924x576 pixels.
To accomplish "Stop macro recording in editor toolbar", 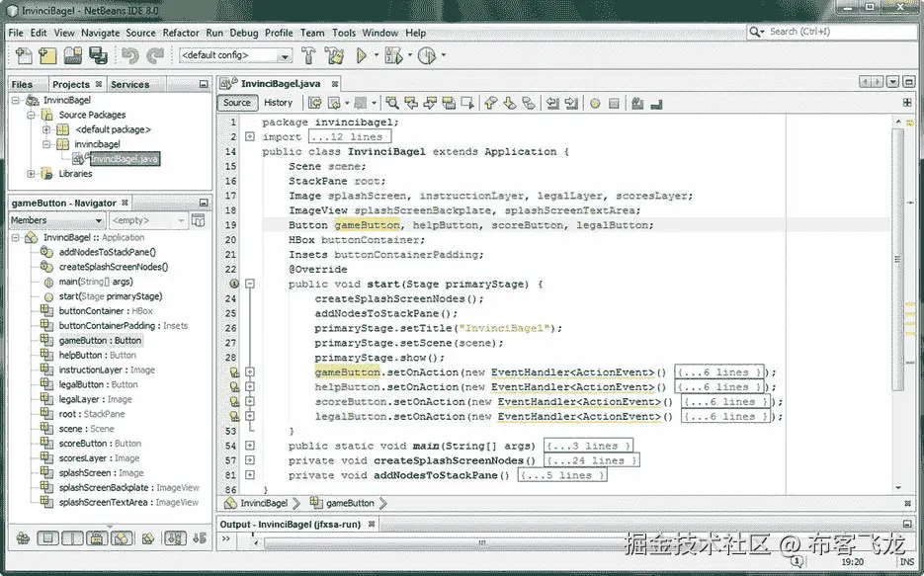I will [614, 104].
